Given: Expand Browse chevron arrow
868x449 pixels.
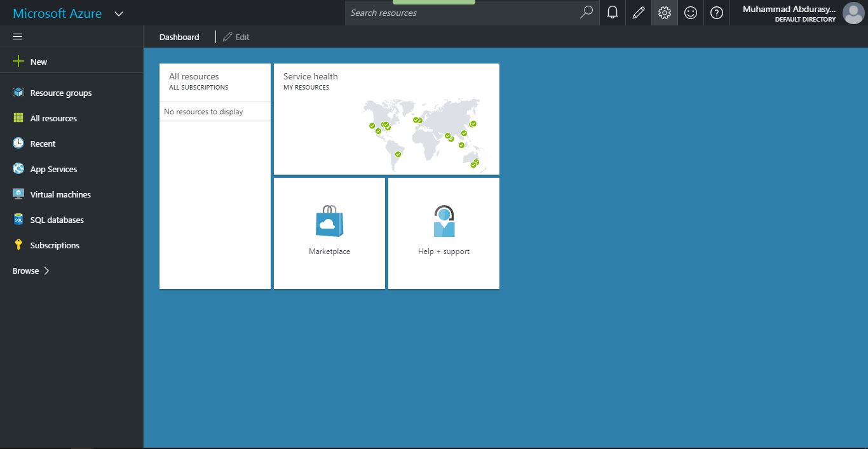Looking at the screenshot, I should (x=46, y=271).
